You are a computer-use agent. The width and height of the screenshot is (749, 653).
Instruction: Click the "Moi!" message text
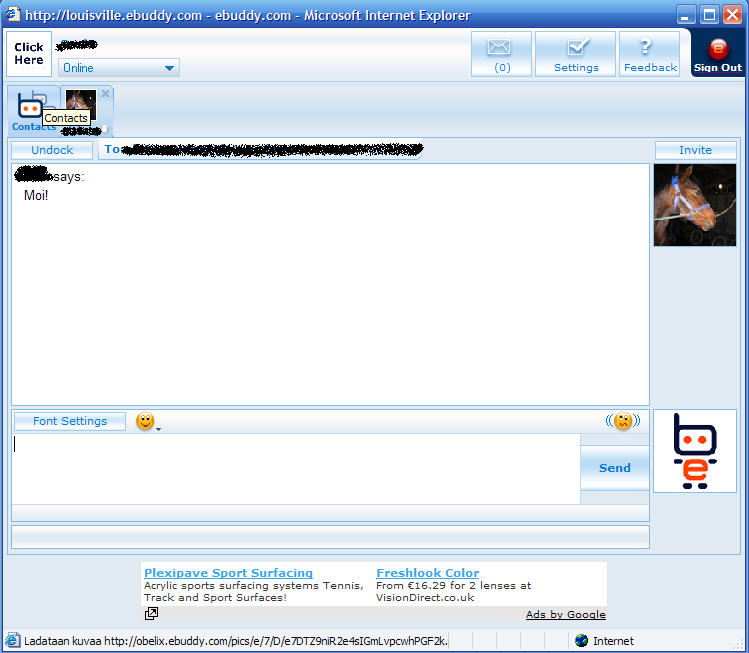[x=36, y=195]
